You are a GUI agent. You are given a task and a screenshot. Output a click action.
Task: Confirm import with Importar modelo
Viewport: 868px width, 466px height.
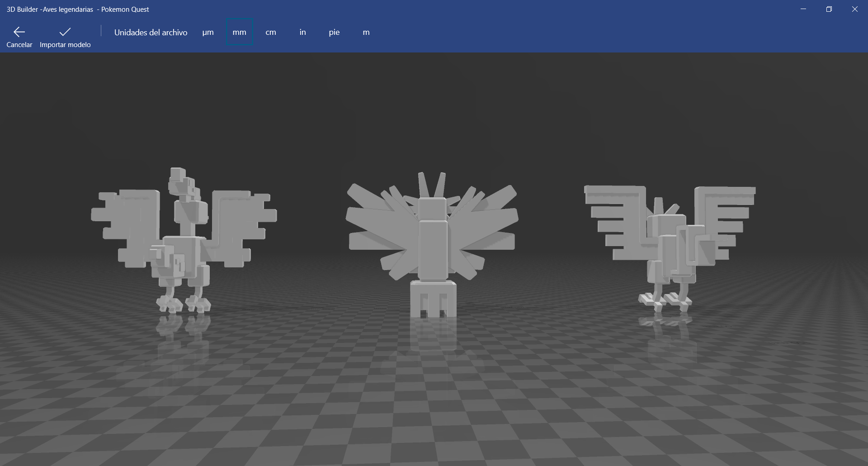point(64,36)
